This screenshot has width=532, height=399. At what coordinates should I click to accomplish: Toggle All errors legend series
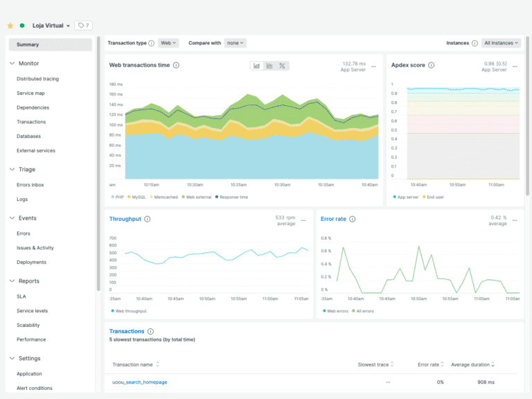(363, 311)
